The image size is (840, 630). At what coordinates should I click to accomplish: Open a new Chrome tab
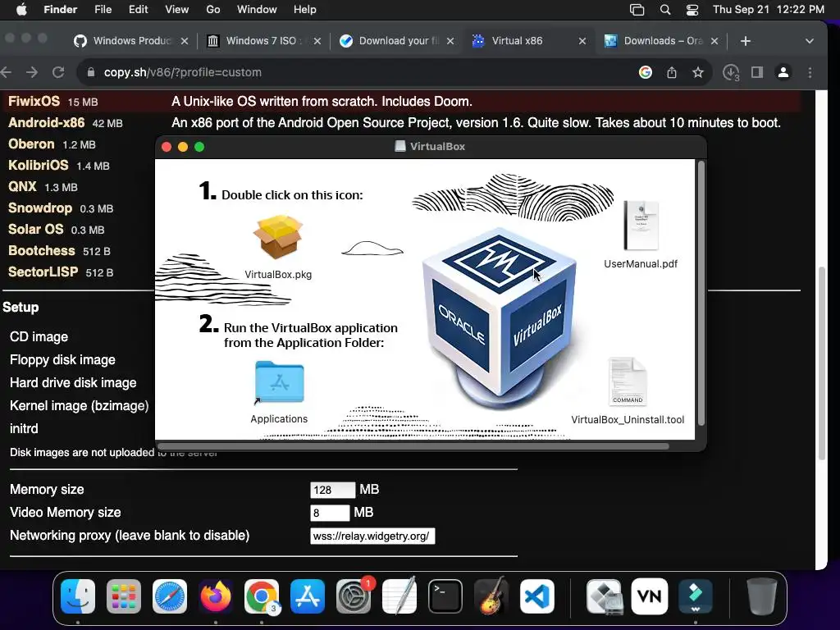745,41
